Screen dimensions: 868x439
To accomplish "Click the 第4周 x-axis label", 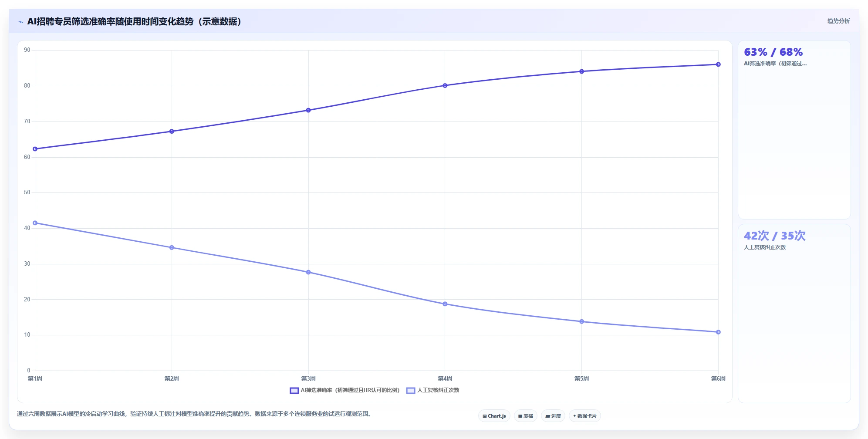I will pos(445,378).
